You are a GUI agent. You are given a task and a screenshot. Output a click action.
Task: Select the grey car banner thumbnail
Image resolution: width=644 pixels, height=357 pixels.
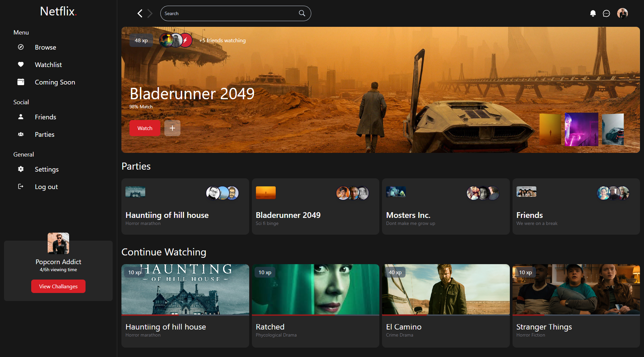point(613,129)
